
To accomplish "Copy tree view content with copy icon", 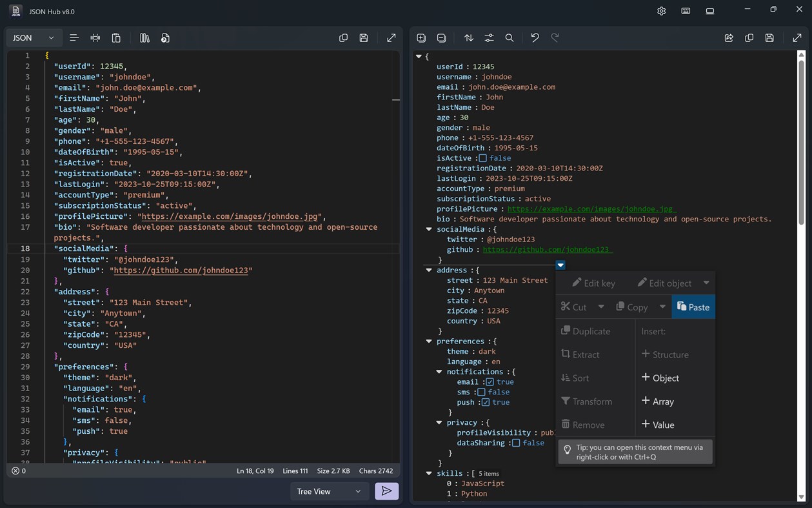I will 749,38.
